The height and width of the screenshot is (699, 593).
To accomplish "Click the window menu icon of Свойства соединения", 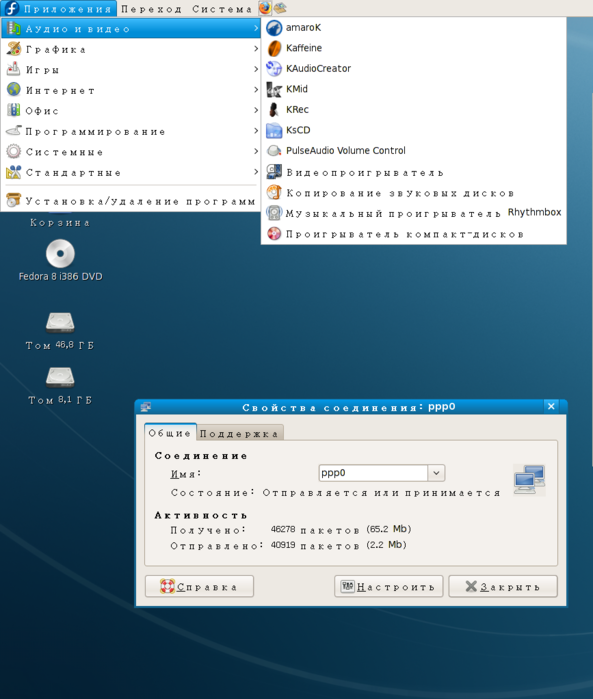I will pyautogui.click(x=146, y=407).
